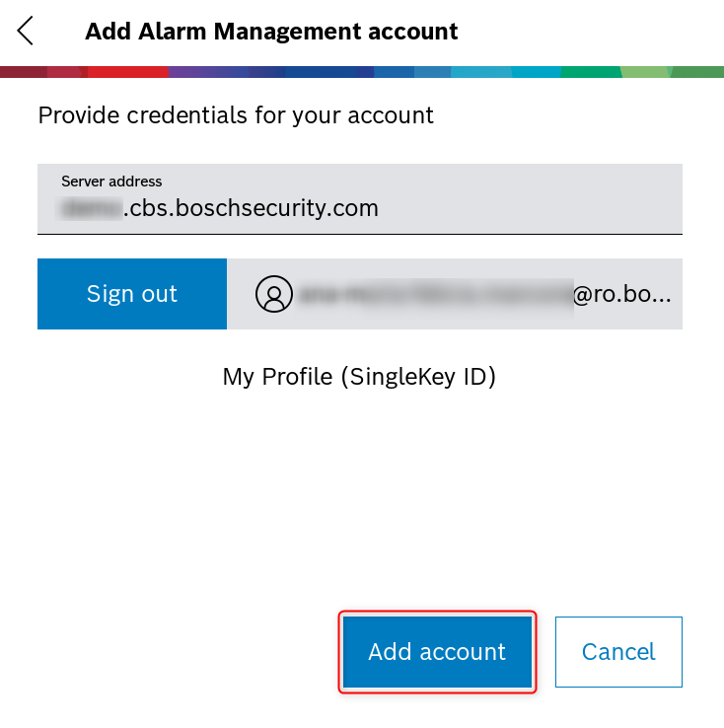The height and width of the screenshot is (728, 724).
Task: Click the blurred username before '@ro.bo'
Action: [x=434, y=294]
